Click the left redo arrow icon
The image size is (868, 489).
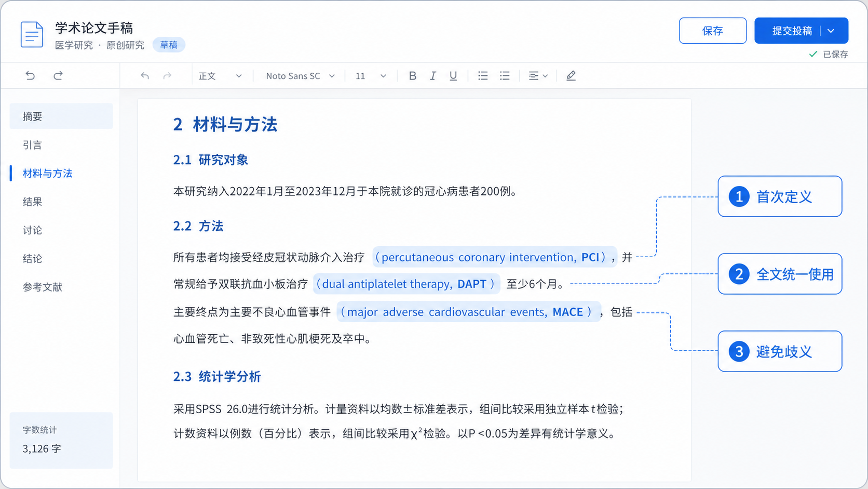click(x=58, y=76)
